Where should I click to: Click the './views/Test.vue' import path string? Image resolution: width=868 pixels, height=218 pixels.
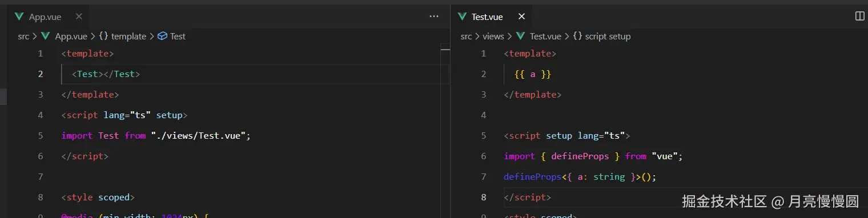point(198,135)
